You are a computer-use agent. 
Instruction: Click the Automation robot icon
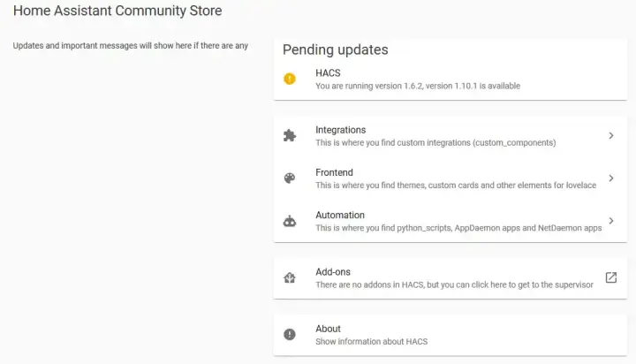click(289, 221)
